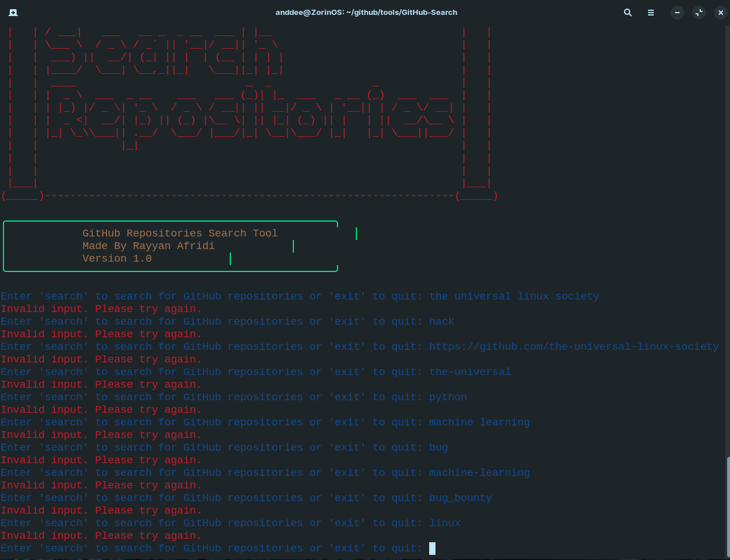Click the text cursor at the last prompt
The image size is (730, 560).
click(x=432, y=549)
